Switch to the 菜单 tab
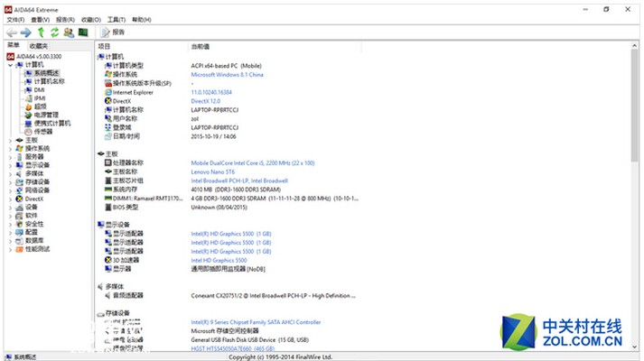This screenshot has width=644, height=361. [14, 45]
